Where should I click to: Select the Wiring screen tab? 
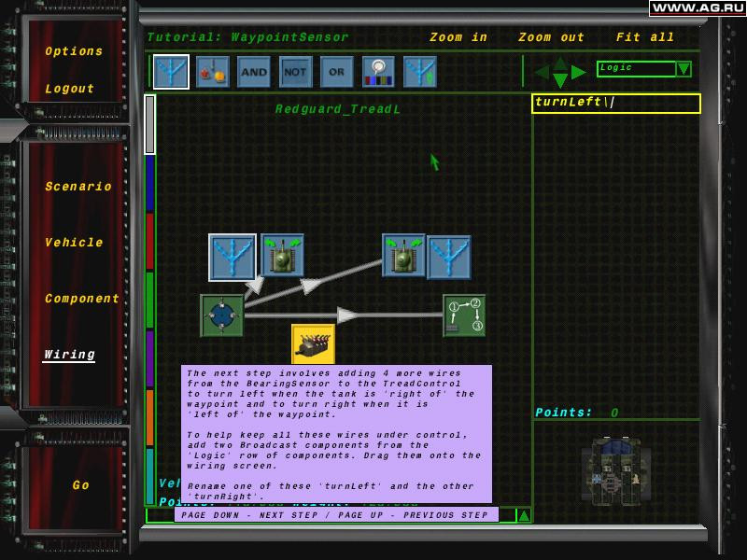point(69,355)
